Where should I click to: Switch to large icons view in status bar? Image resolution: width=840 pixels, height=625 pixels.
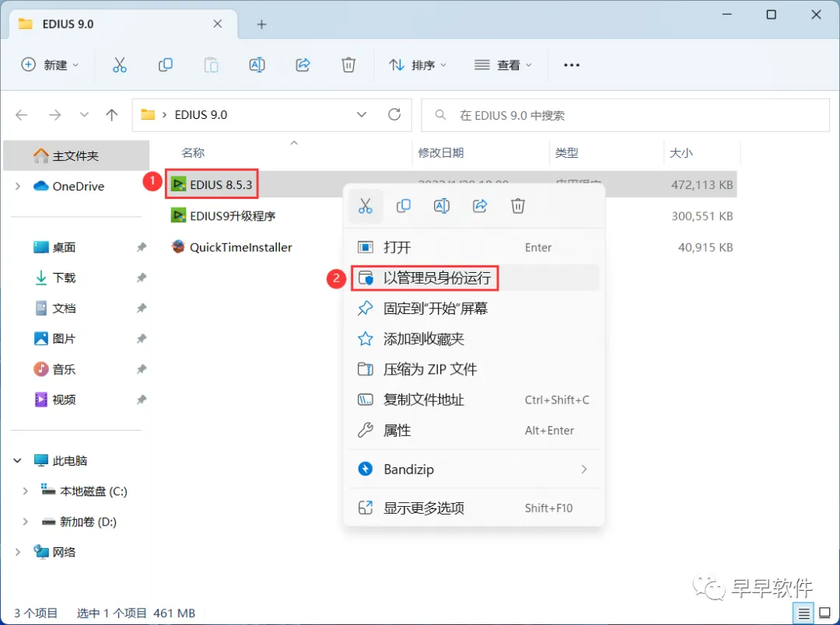(825, 613)
